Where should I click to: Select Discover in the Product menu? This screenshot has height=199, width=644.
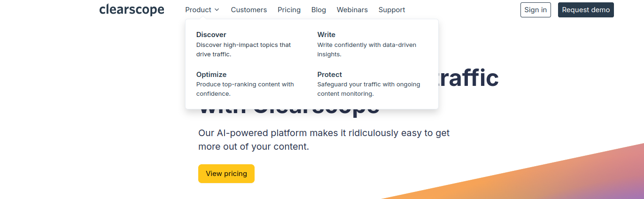pos(211,35)
